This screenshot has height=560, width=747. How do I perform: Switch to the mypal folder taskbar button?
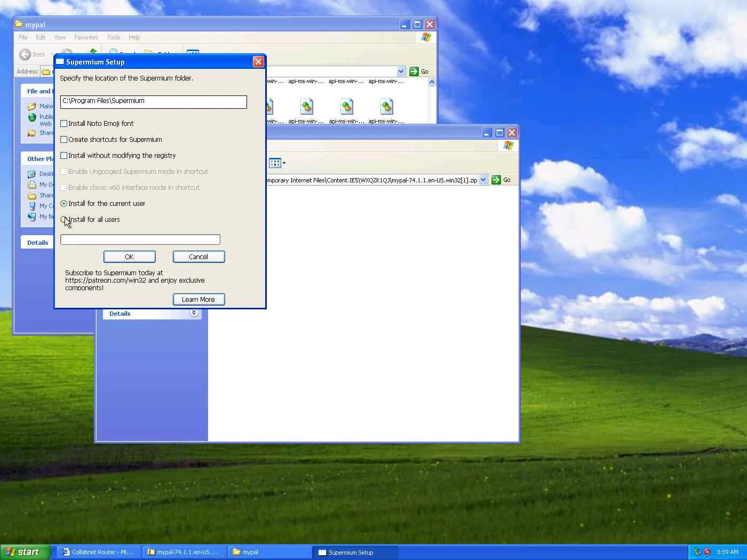pyautogui.click(x=270, y=552)
